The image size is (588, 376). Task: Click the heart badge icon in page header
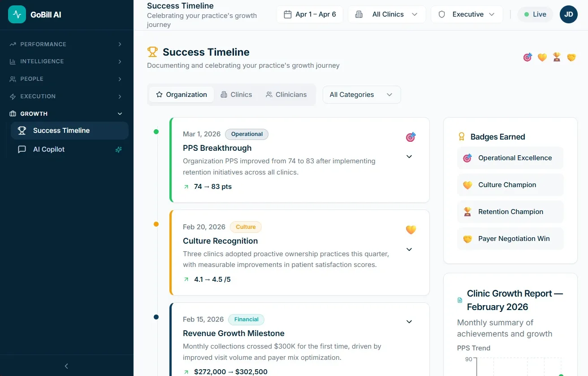click(x=542, y=57)
